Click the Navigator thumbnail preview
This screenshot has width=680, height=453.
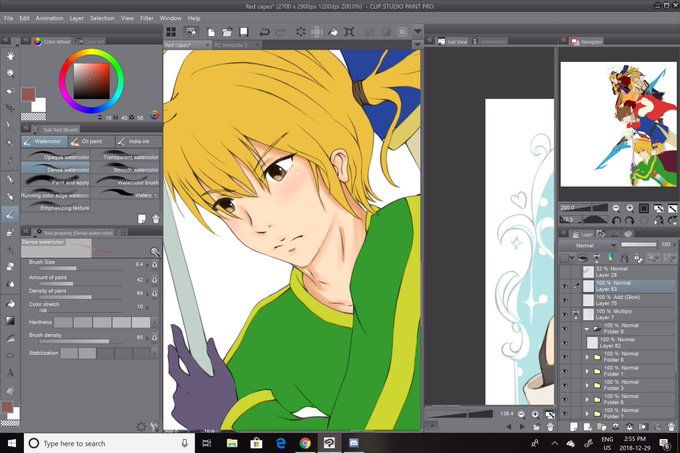[618, 124]
